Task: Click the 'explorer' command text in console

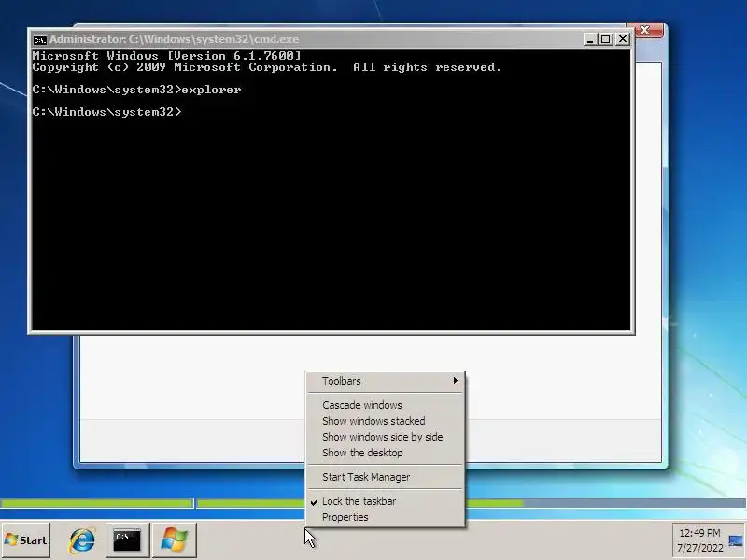Action: tap(212, 90)
